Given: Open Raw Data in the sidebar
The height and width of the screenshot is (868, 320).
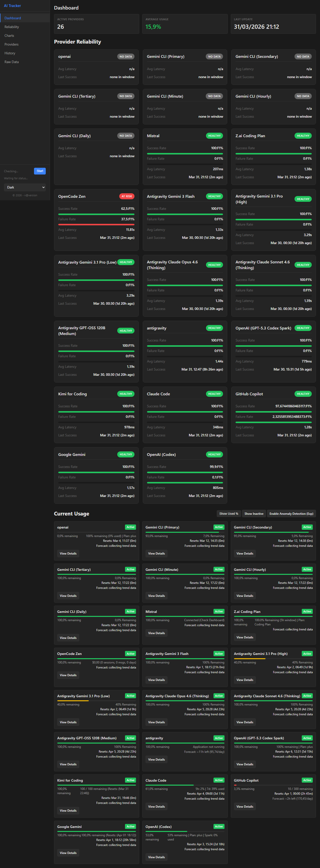Looking at the screenshot, I should (x=25, y=62).
